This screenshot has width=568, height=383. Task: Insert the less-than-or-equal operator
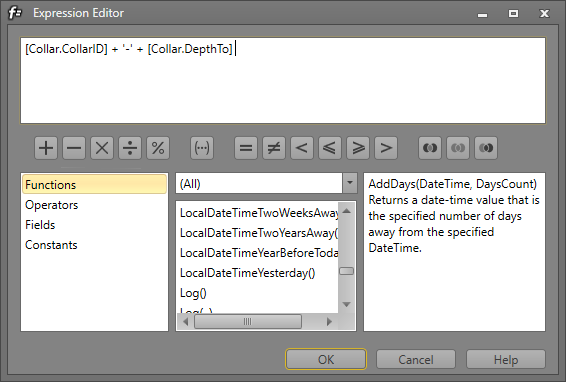coord(330,148)
